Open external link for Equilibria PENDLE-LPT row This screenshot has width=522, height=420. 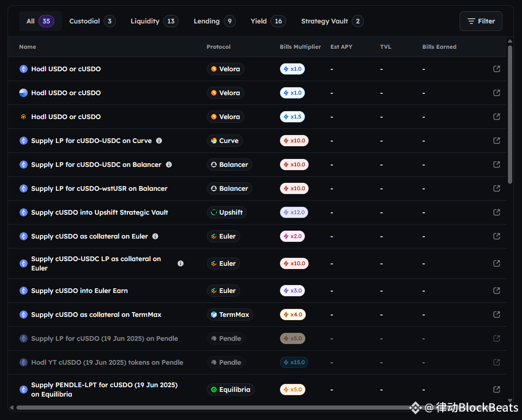(x=496, y=390)
